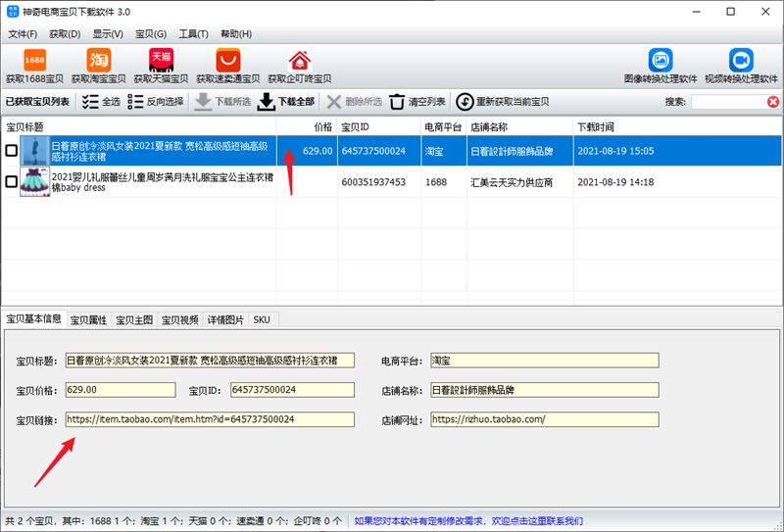Click the 宝贝价格 field showing 629.00
The width and height of the screenshot is (784, 532).
click(121, 390)
